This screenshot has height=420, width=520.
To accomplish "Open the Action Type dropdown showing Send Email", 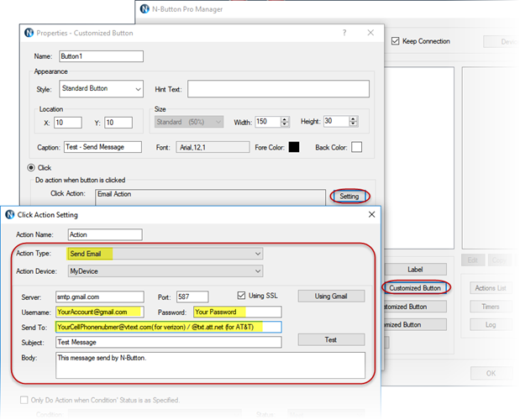I will pos(165,254).
